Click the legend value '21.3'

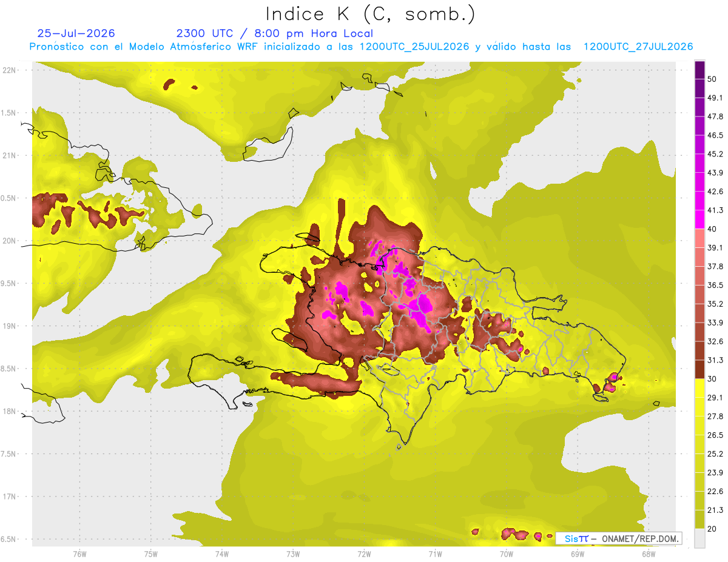click(715, 510)
